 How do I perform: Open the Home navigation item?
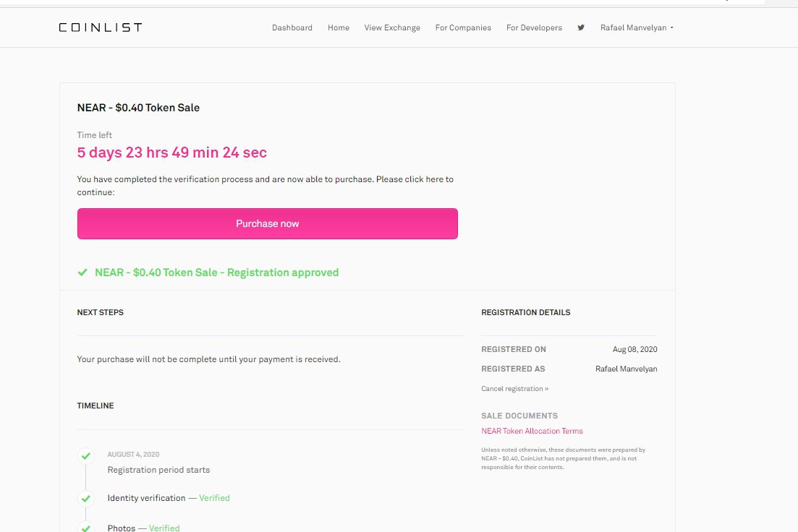pos(339,27)
